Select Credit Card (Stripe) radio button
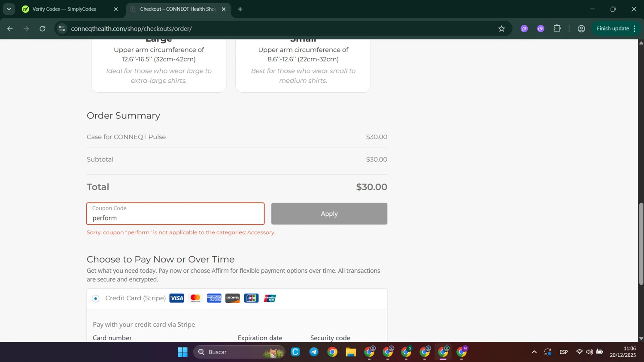Screen dimensions: 644x362 [x=96, y=299]
